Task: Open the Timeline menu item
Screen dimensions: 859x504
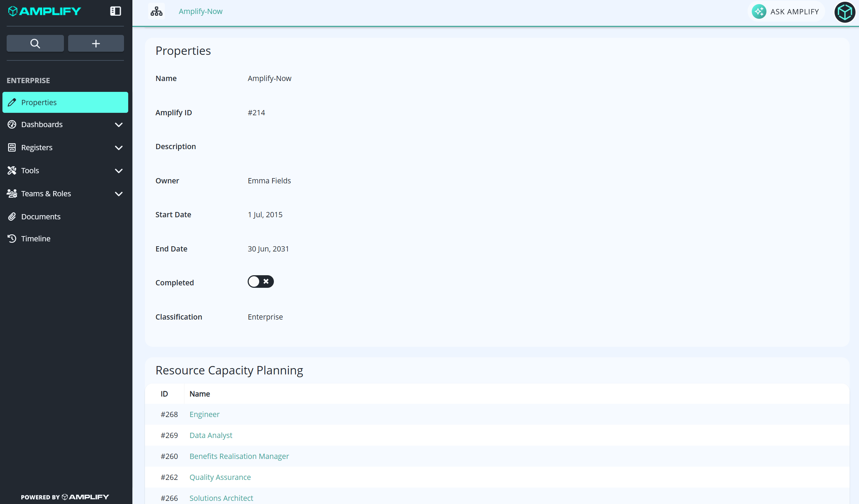Action: pos(65,239)
